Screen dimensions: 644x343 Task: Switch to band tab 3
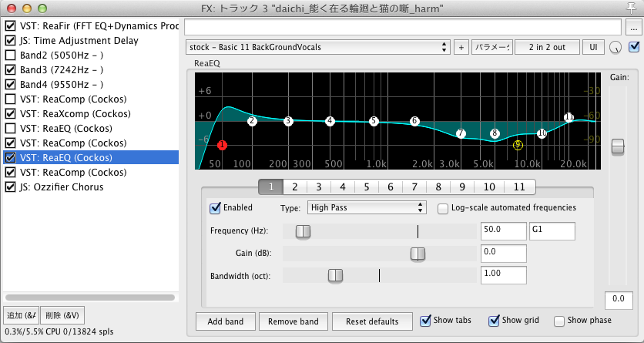(x=319, y=187)
